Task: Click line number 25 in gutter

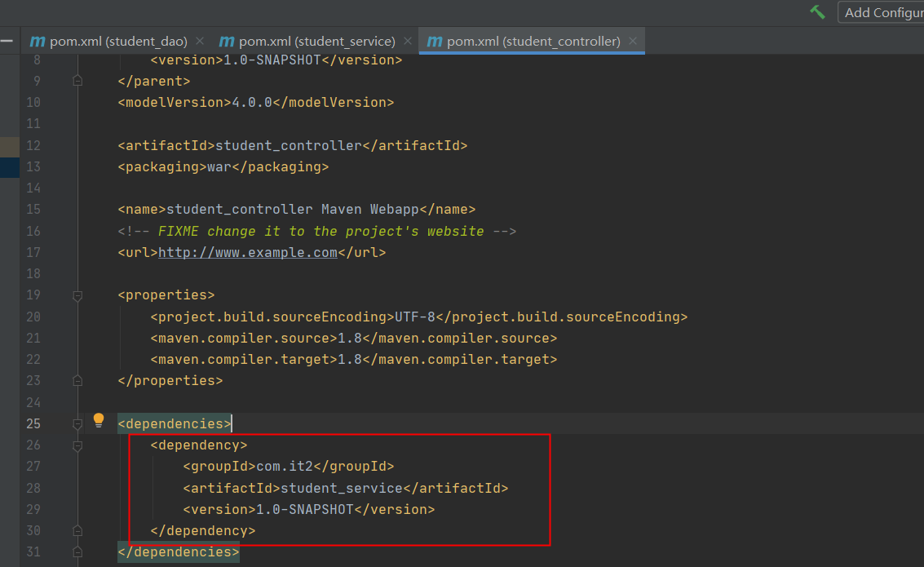Action: (33, 423)
